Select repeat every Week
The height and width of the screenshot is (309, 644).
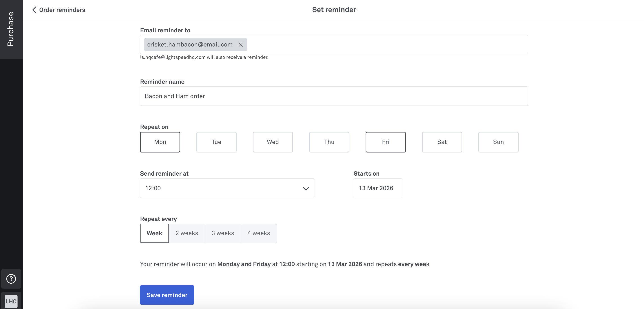[x=154, y=233]
